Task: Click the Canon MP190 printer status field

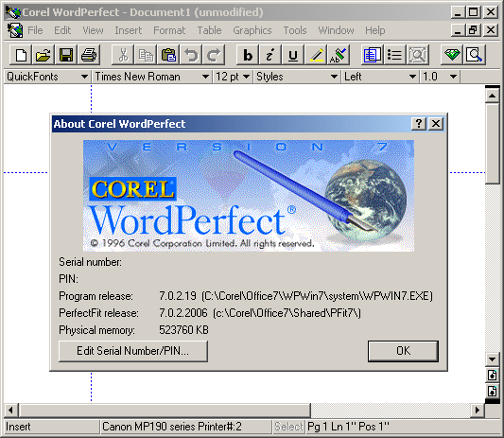Action: 185,427
